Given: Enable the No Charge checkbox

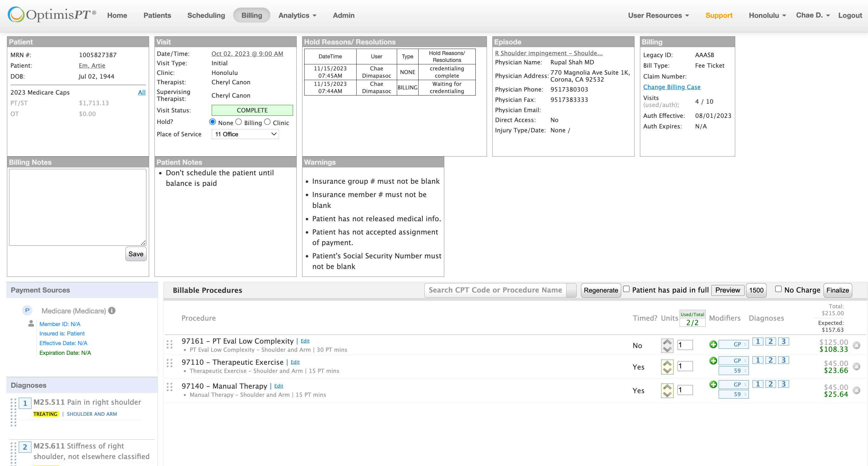Looking at the screenshot, I should pos(778,289).
